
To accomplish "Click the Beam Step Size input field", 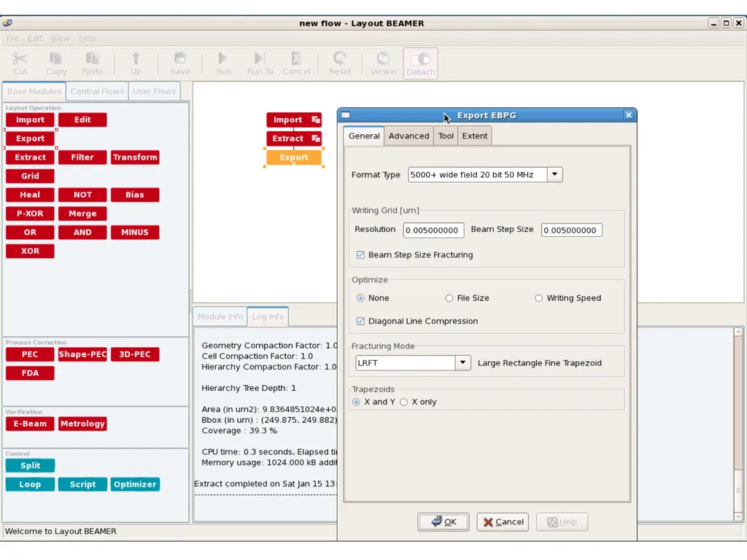I will click(571, 230).
